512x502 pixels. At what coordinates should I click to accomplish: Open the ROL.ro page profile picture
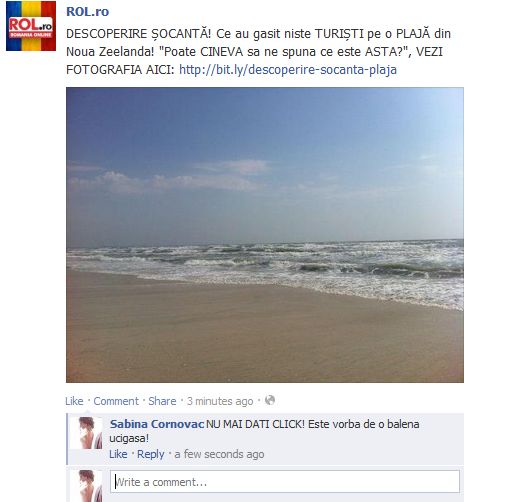click(31, 26)
